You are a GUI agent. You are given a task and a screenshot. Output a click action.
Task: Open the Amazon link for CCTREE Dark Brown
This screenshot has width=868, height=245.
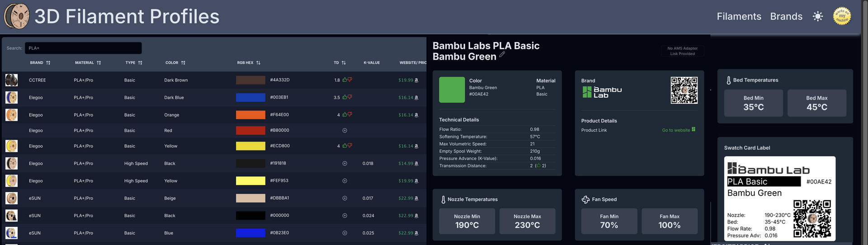pos(416,80)
